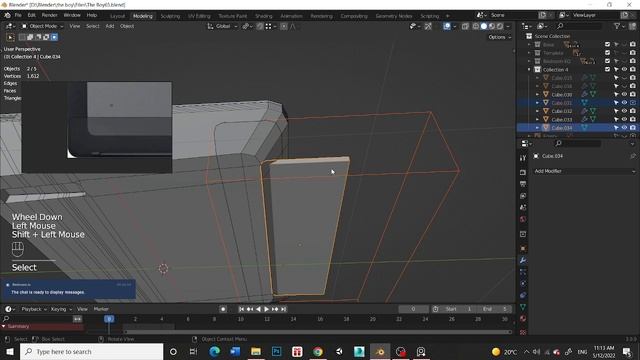
Task: Open the World properties tab
Action: 523,219
